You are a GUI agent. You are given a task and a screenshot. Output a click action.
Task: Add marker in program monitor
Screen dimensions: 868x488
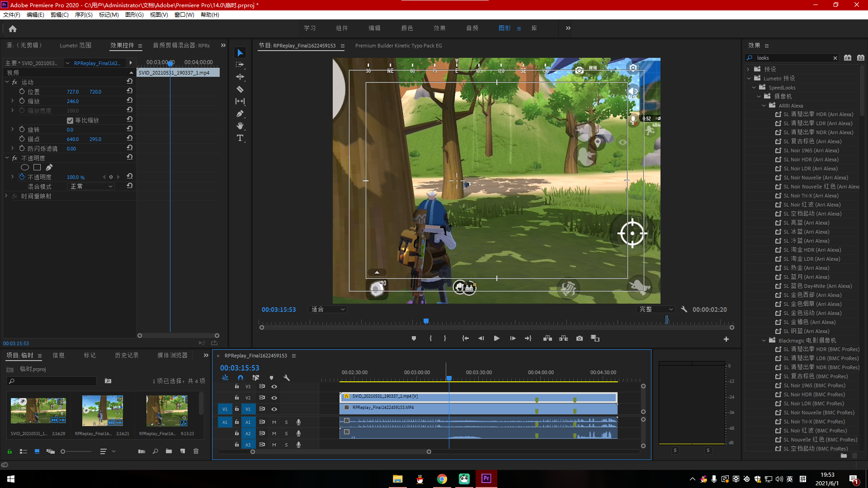[414, 338]
